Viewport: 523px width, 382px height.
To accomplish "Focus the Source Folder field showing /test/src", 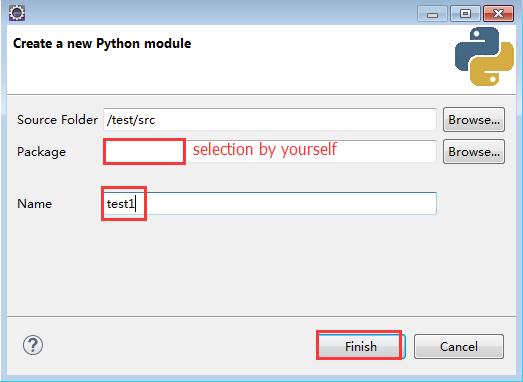I will 270,119.
